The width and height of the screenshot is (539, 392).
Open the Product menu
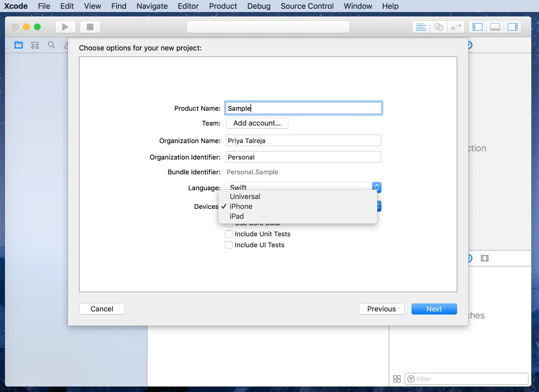click(x=223, y=6)
